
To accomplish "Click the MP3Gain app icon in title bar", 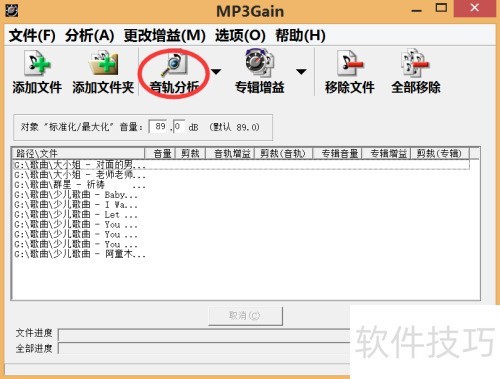I will point(11,10).
